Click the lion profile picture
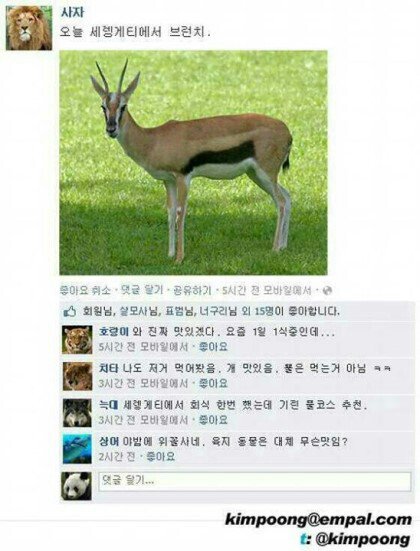 pyautogui.click(x=29, y=28)
